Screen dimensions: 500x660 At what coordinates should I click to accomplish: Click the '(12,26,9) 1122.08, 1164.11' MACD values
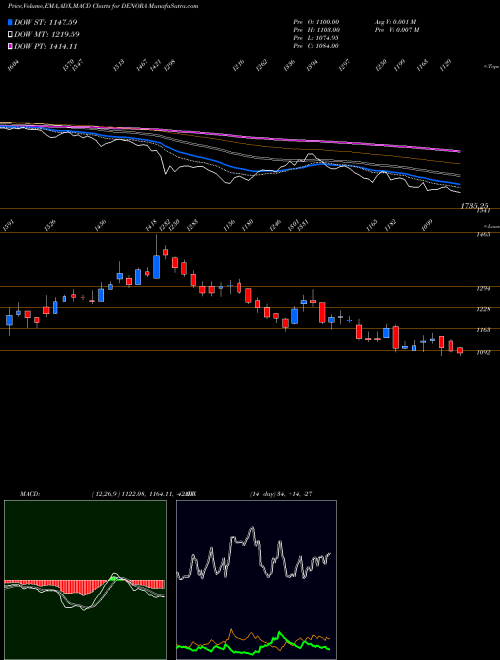coord(133,494)
